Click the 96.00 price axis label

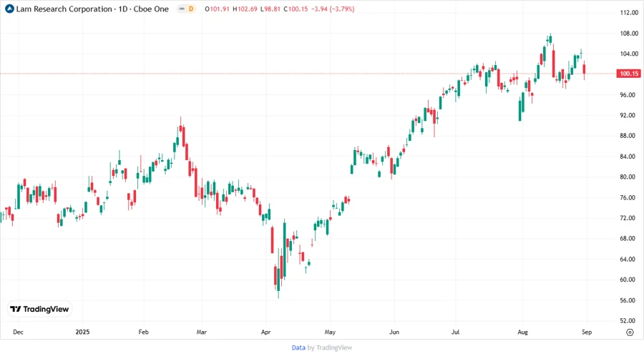(x=629, y=95)
